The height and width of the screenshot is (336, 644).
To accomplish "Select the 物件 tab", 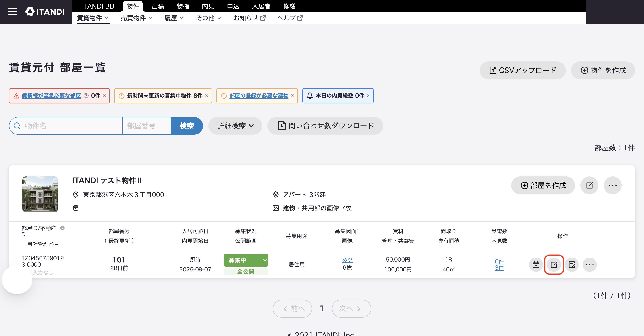I will tap(133, 6).
